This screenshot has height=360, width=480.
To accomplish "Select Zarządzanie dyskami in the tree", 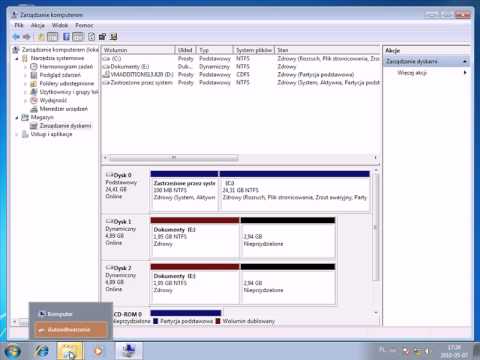I will click(65, 126).
